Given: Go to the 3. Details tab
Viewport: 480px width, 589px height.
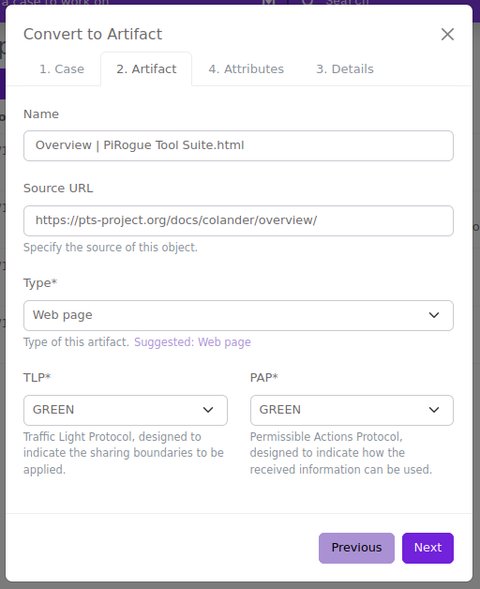Looking at the screenshot, I should coord(345,69).
